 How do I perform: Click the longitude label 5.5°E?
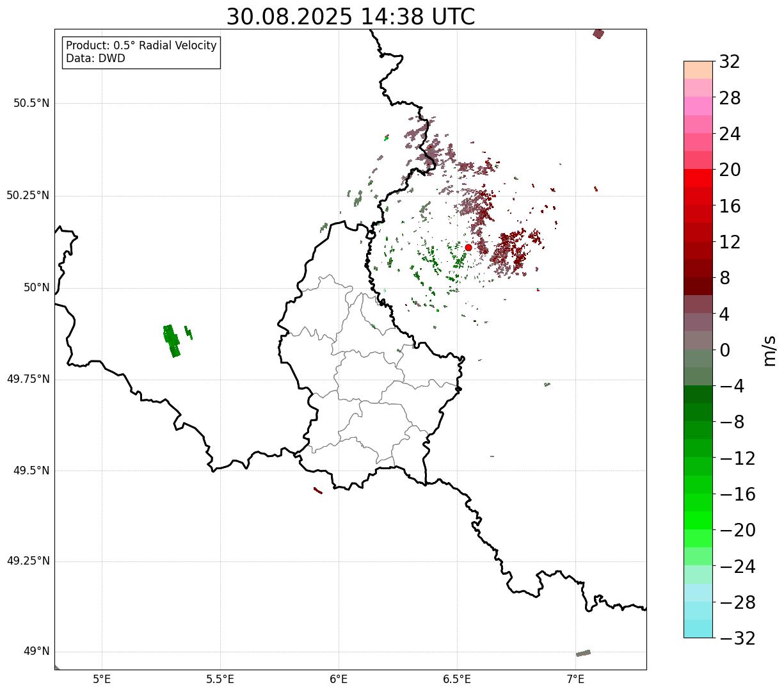[x=220, y=679]
